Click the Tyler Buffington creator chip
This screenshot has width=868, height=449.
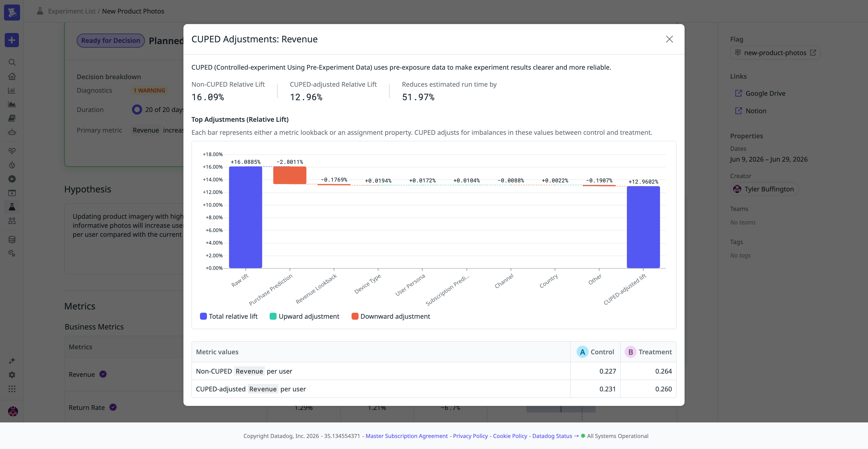[x=764, y=189]
